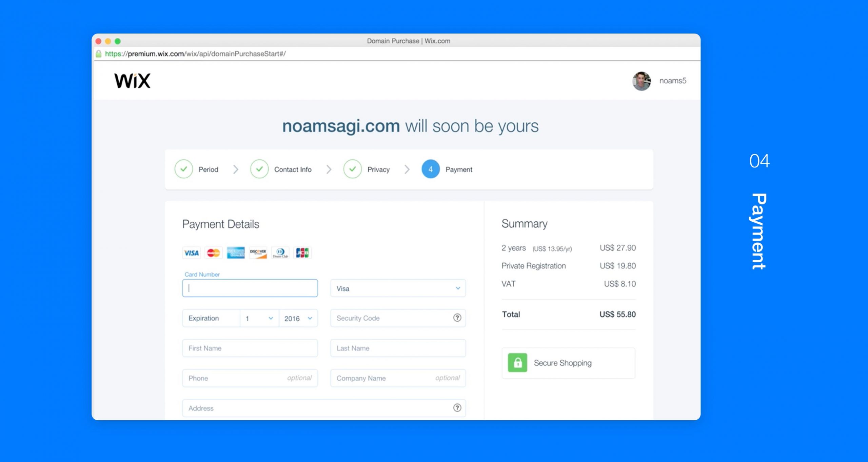This screenshot has height=462, width=868.
Task: Open the card type Visa dropdown
Action: (x=398, y=288)
